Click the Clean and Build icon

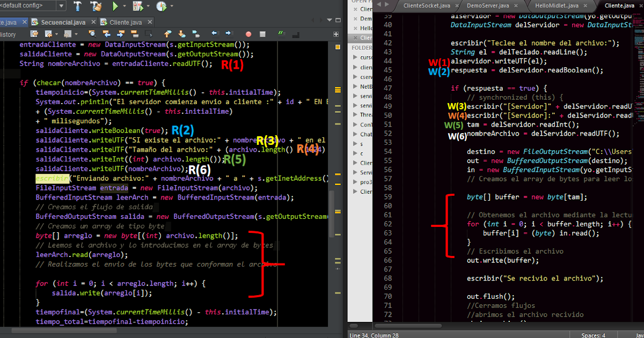pos(95,5)
